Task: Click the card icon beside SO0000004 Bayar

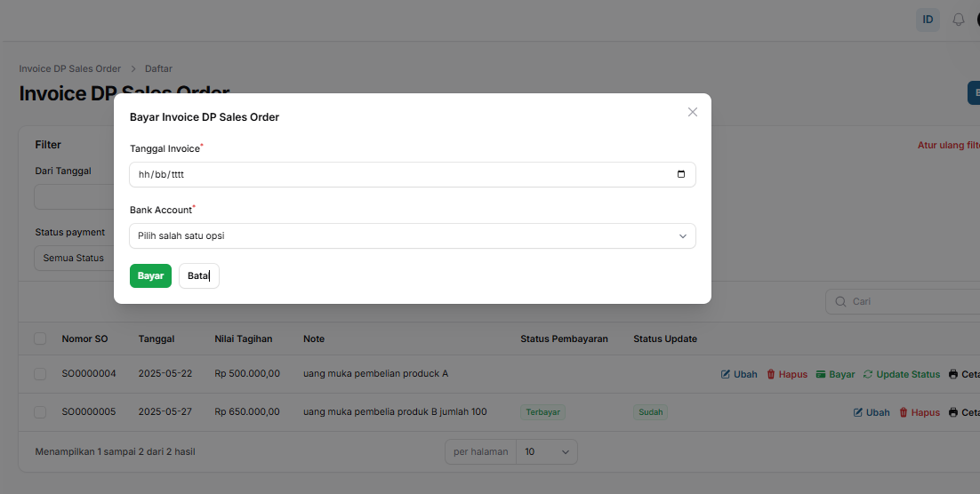Action: click(x=821, y=374)
